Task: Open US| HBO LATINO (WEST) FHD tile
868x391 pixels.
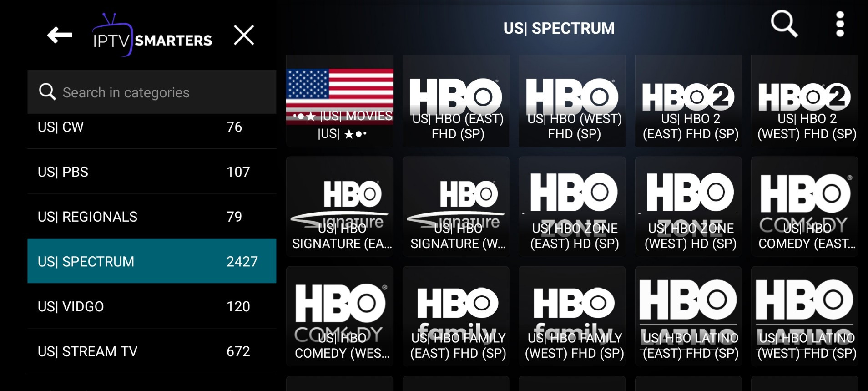Action: 805,316
